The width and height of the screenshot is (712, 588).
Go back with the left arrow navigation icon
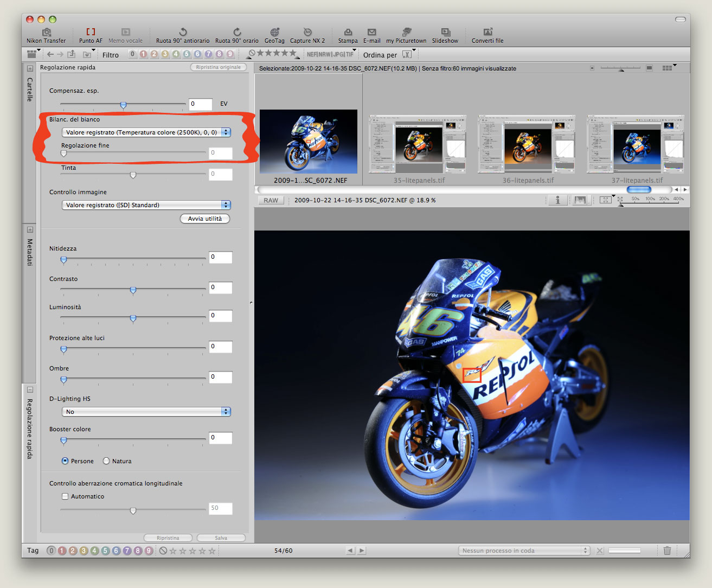click(x=50, y=54)
